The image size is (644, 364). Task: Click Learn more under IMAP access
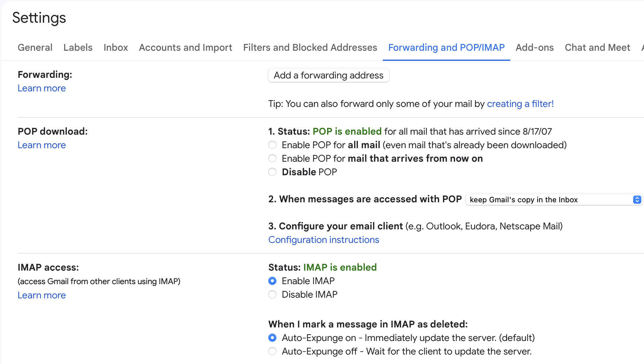tap(42, 295)
